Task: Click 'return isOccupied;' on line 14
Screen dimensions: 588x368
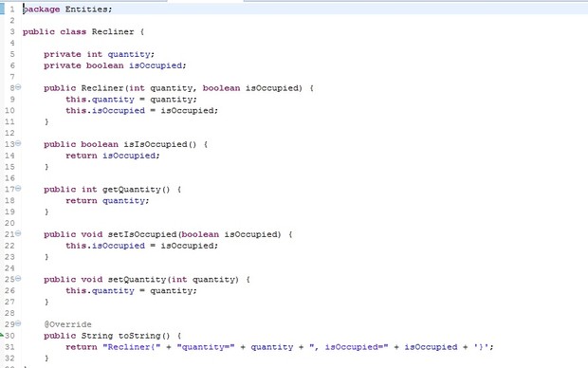Action: click(113, 156)
